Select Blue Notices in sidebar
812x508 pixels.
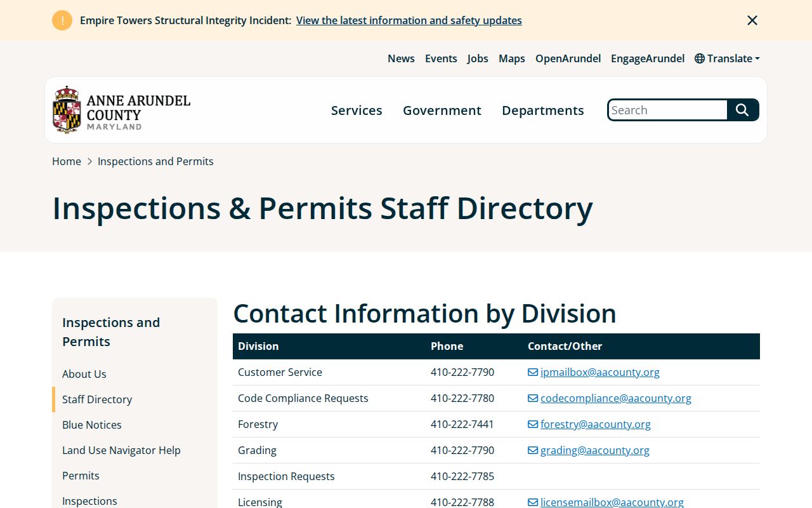[x=92, y=425]
